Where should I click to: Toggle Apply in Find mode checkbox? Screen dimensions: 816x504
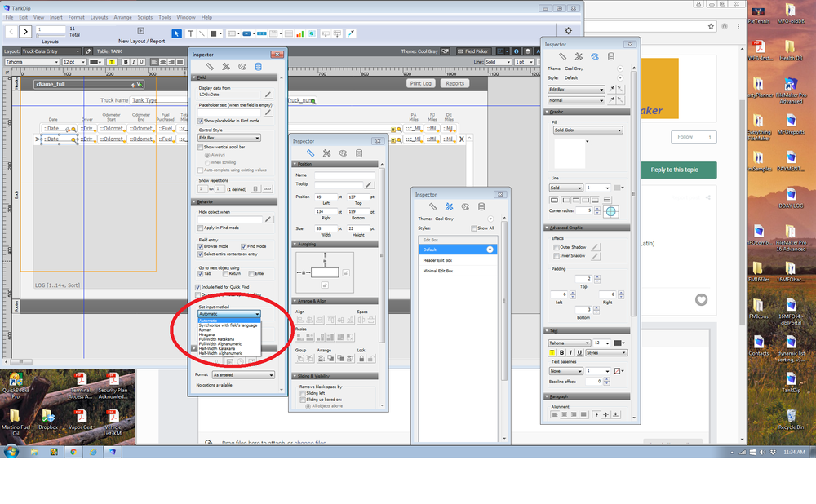click(x=201, y=228)
